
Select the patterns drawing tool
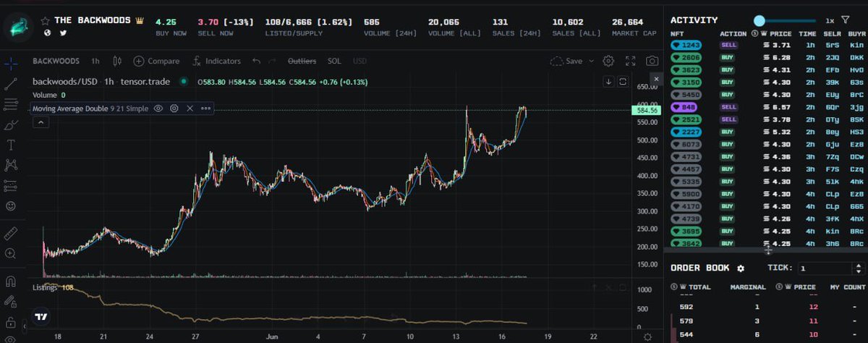click(x=10, y=166)
